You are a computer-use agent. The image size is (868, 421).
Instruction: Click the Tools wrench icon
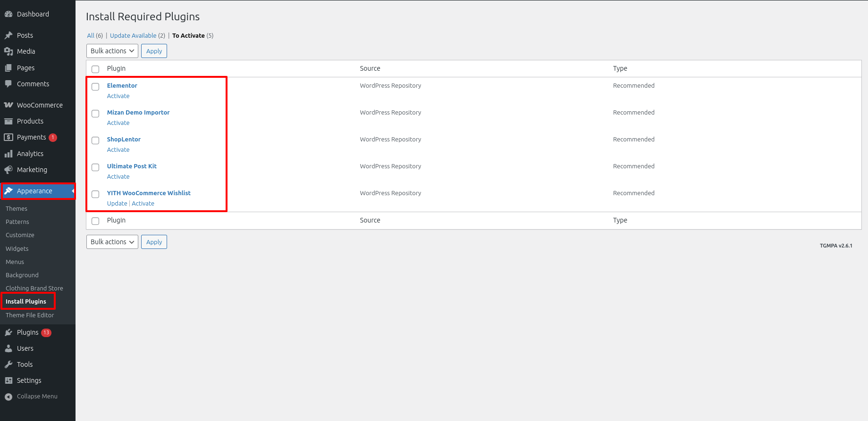pyautogui.click(x=8, y=364)
